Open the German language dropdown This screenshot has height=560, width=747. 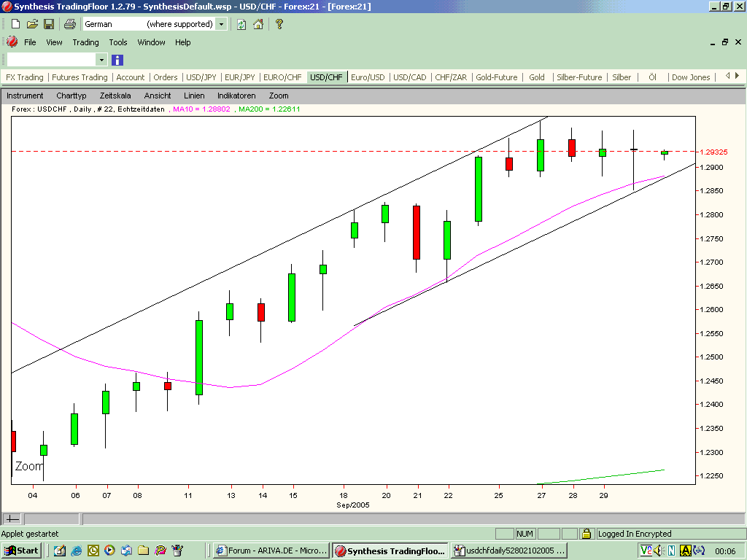click(222, 24)
